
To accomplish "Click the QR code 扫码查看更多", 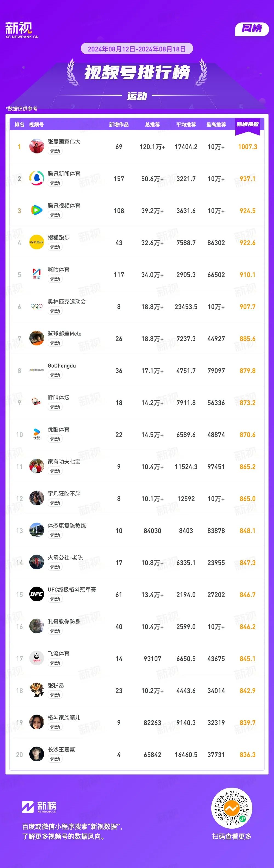I will 232,808.
